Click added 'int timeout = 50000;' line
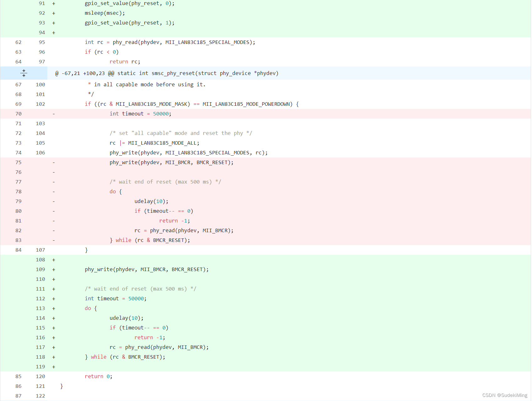The width and height of the screenshot is (532, 401). click(x=116, y=298)
